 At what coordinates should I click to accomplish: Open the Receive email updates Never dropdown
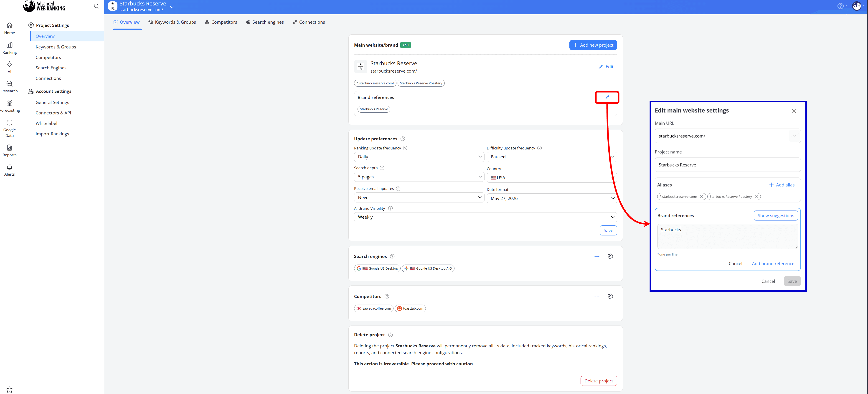pyautogui.click(x=419, y=198)
